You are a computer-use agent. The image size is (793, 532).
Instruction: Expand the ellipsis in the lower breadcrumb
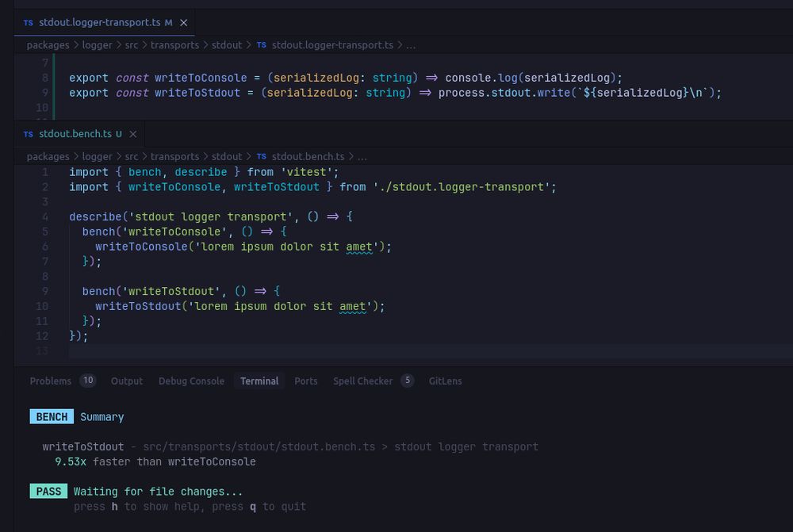(x=362, y=157)
